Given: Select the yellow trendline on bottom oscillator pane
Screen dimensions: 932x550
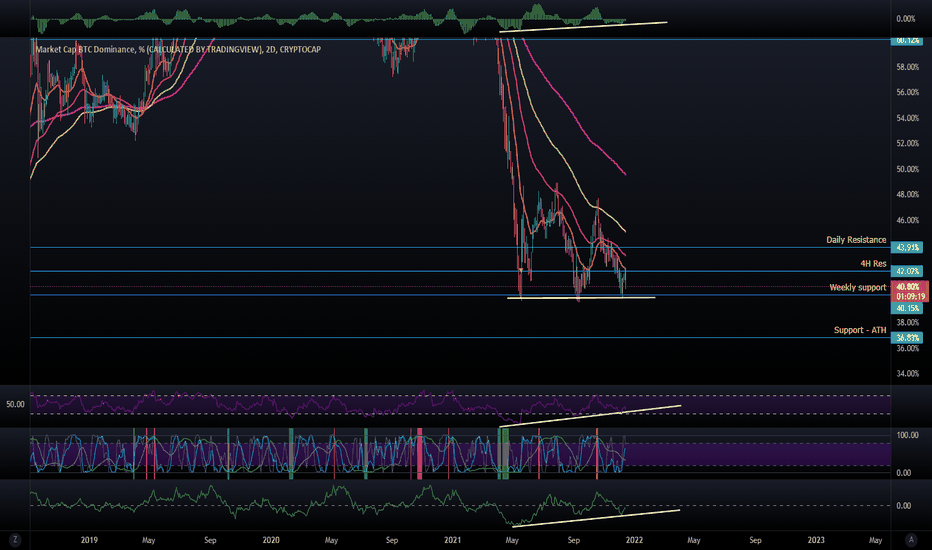Looking at the screenshot, I should coord(594,518).
